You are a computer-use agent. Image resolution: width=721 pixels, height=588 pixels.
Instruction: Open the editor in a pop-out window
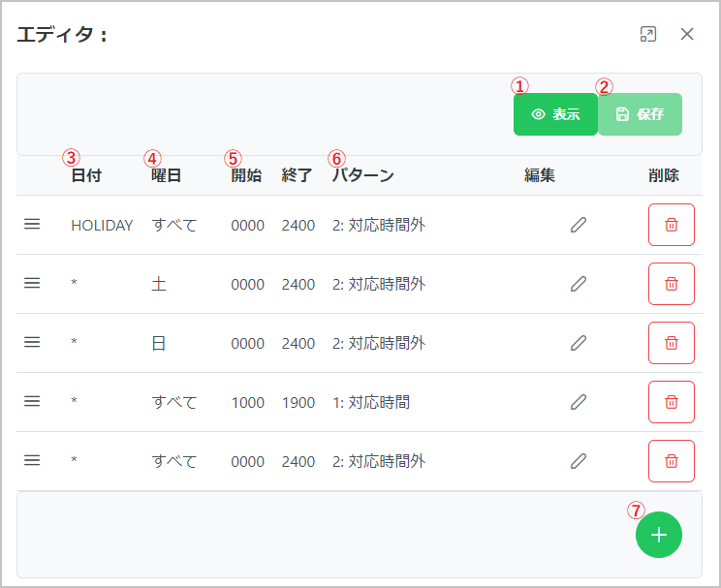(x=648, y=34)
